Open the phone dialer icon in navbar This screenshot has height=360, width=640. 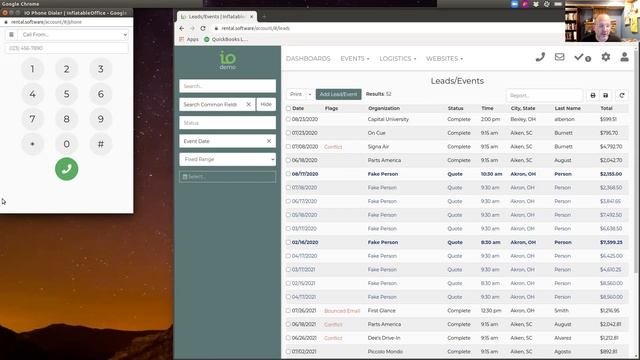click(x=540, y=57)
